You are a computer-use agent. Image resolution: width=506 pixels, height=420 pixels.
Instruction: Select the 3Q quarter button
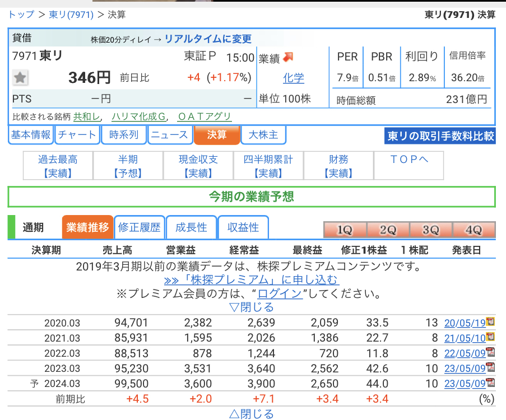pos(431,230)
